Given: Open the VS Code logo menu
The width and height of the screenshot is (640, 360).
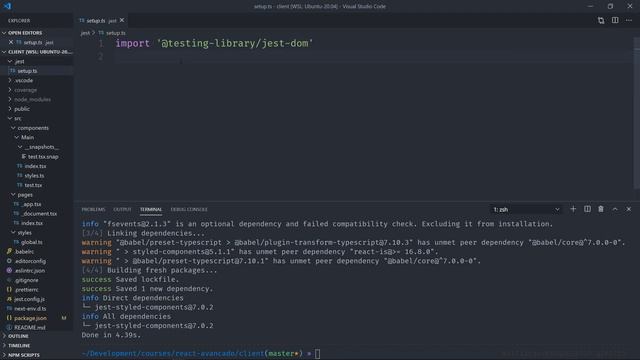Looking at the screenshot, I should tap(7, 6).
